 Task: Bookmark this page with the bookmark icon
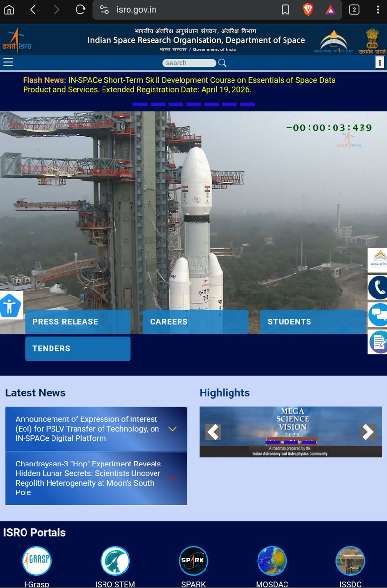(285, 9)
